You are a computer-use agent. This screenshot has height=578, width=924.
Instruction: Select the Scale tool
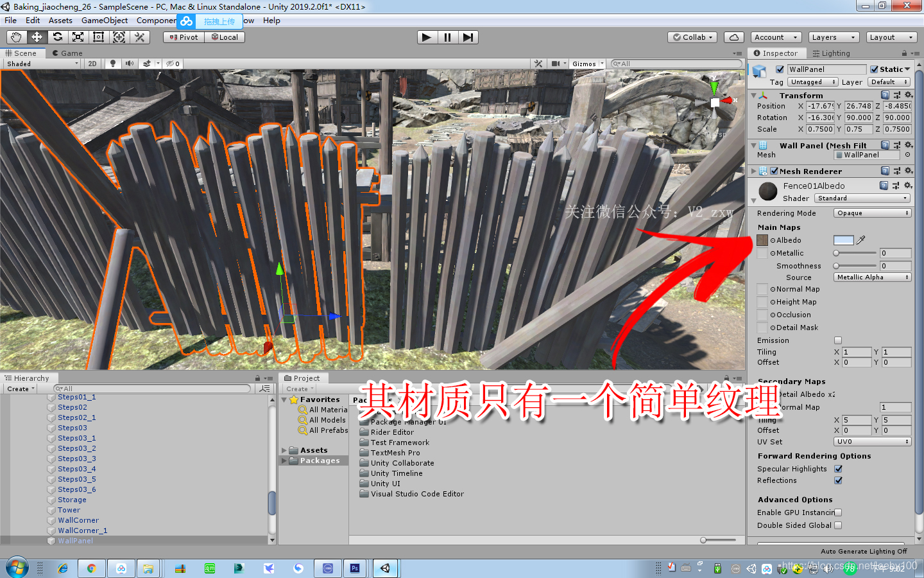pos(78,37)
